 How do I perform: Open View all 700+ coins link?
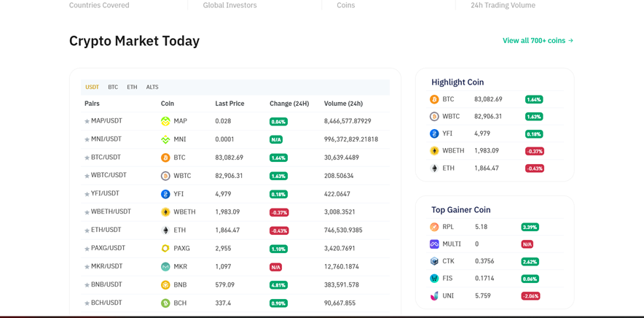coord(538,41)
